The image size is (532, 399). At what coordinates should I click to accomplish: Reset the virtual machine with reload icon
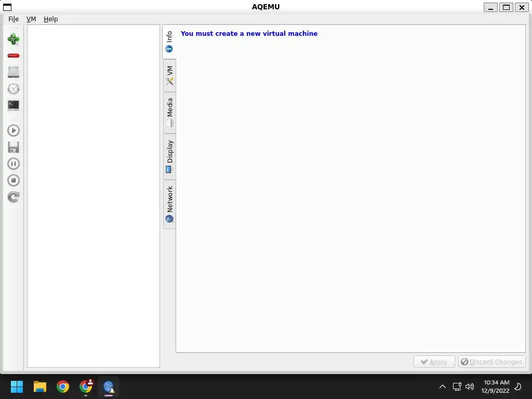14,197
